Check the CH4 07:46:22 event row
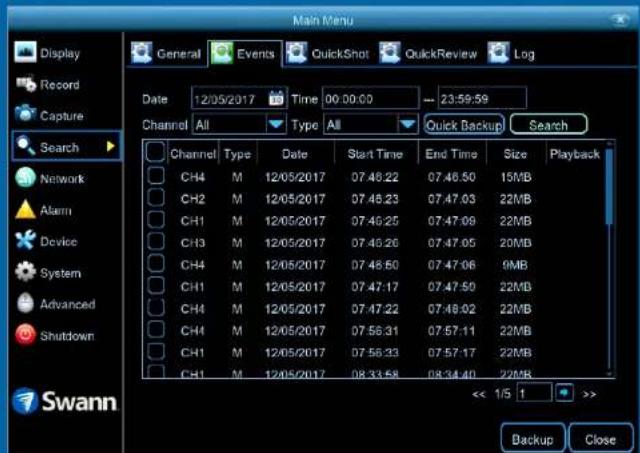Image resolution: width=640 pixels, height=453 pixels. coord(156,176)
